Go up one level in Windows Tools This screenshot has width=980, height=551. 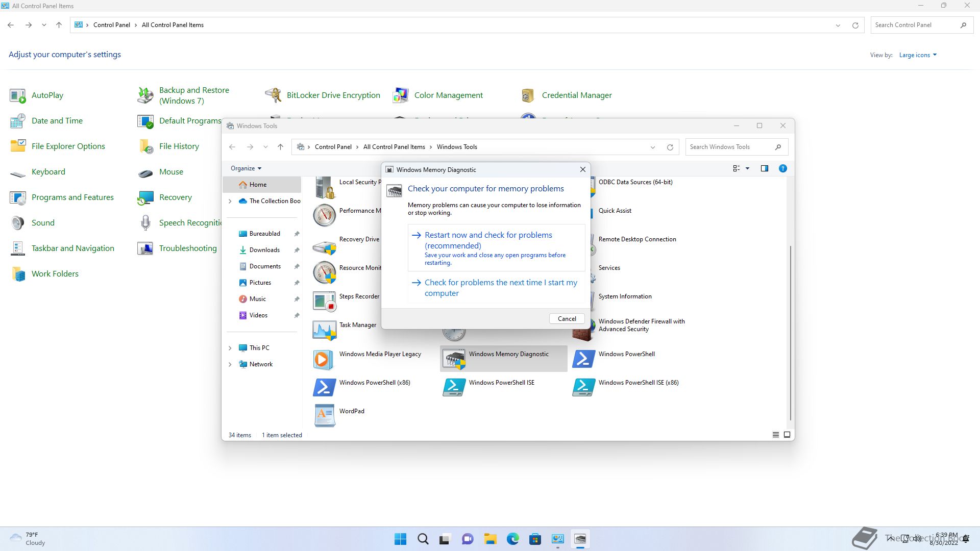click(280, 147)
